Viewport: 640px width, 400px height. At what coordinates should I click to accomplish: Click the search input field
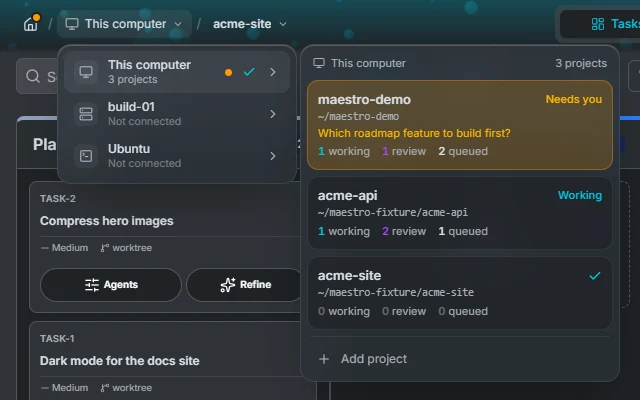coord(37,76)
